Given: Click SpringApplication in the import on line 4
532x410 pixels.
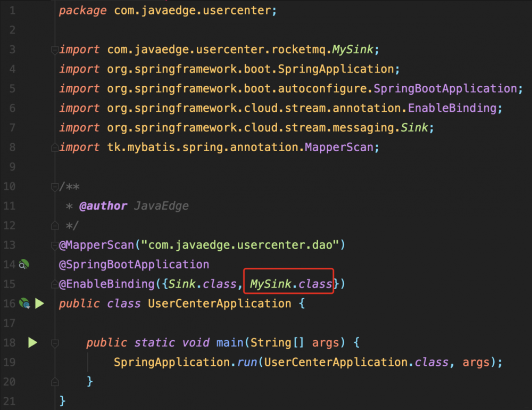Looking at the screenshot, I should click(336, 69).
